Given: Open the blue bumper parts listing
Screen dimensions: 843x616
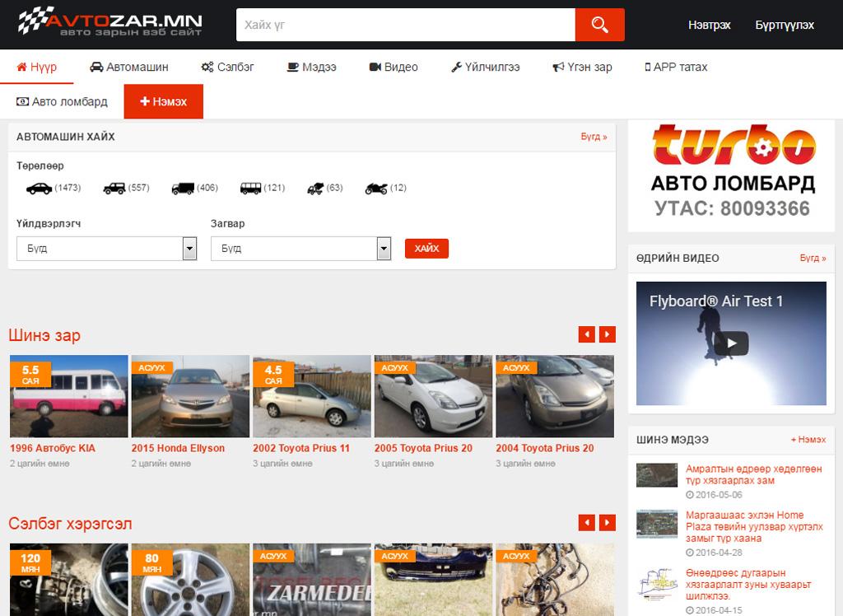Looking at the screenshot, I should click(433, 580).
